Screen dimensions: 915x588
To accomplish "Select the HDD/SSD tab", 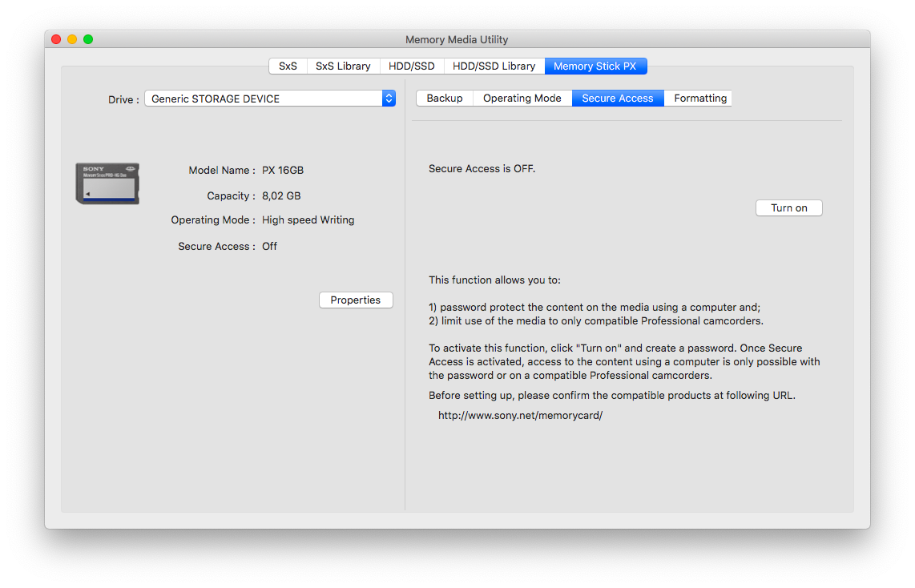I will [x=412, y=66].
